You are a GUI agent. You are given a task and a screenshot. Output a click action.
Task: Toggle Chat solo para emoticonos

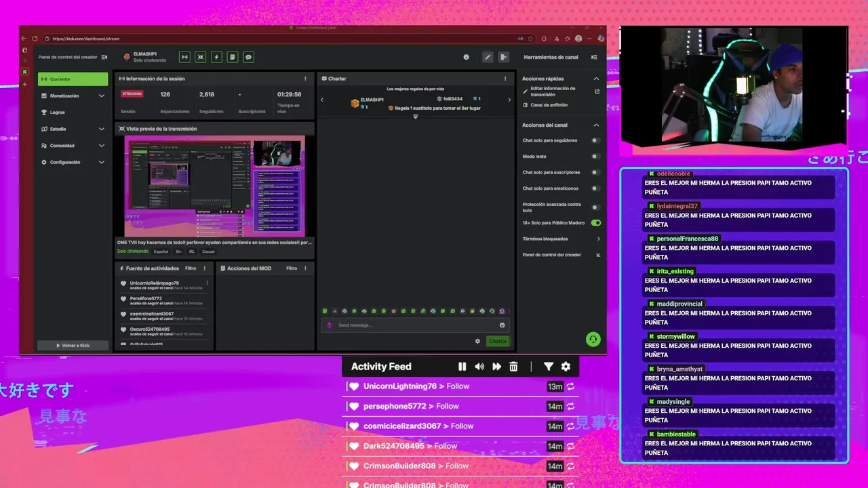click(595, 188)
